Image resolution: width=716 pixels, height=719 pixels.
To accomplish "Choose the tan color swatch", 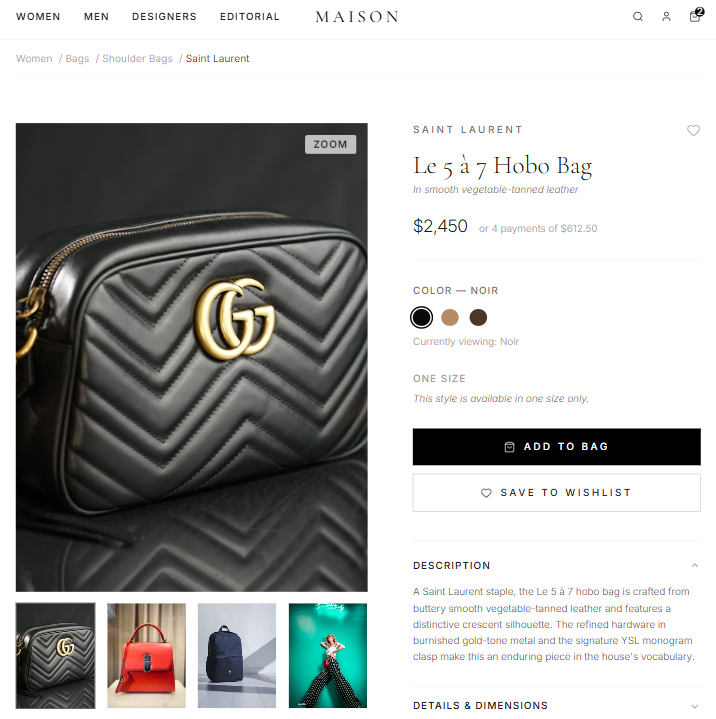I will coord(450,317).
